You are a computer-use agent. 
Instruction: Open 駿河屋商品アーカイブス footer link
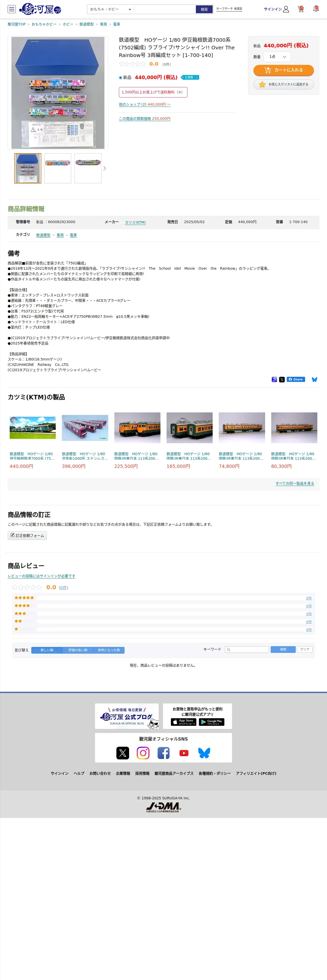pyautogui.click(x=174, y=773)
